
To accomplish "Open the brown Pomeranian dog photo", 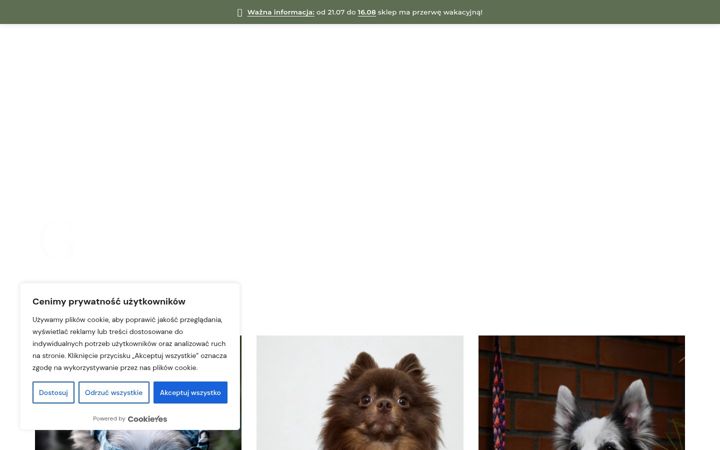I will [x=360, y=393].
